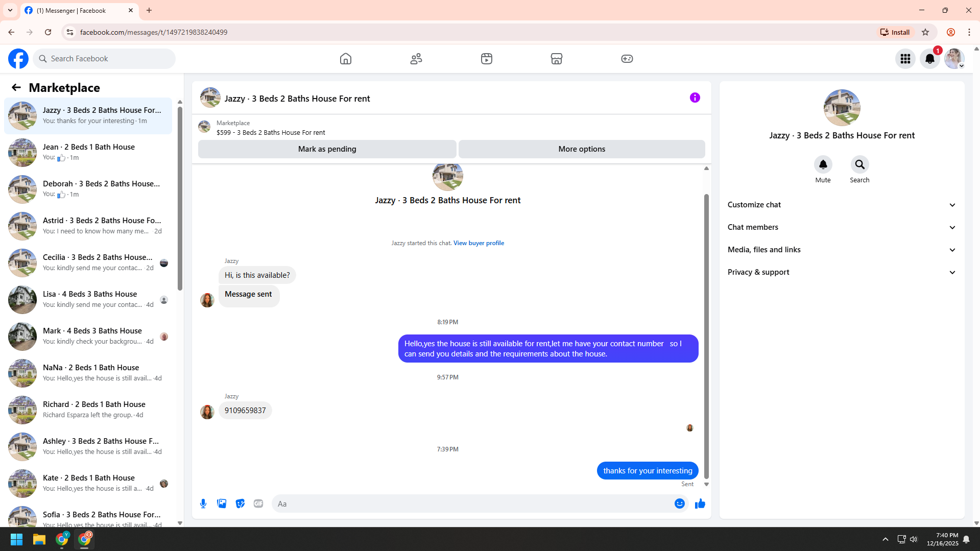Go to the Home feed icon

[346, 59]
